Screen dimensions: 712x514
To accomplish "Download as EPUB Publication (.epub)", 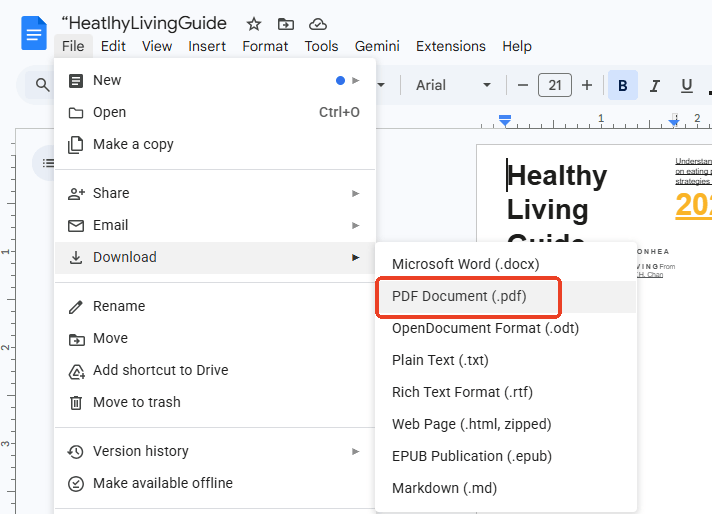I will 506,456.
